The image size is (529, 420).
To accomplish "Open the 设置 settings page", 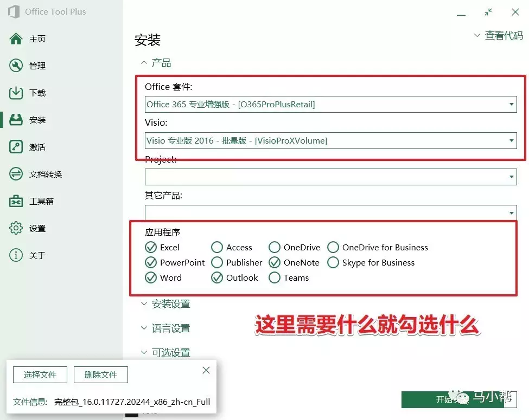I will pyautogui.click(x=37, y=229).
